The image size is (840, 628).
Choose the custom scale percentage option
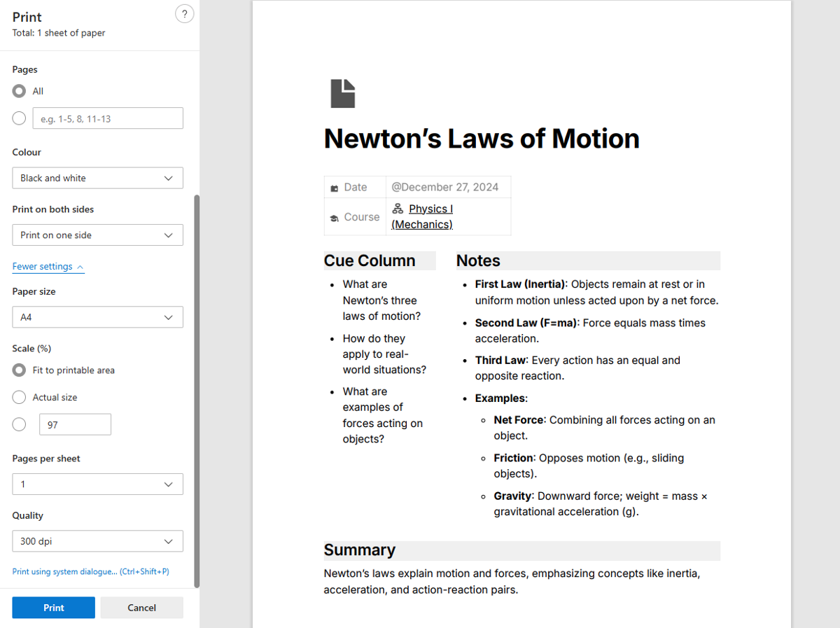pyautogui.click(x=18, y=424)
